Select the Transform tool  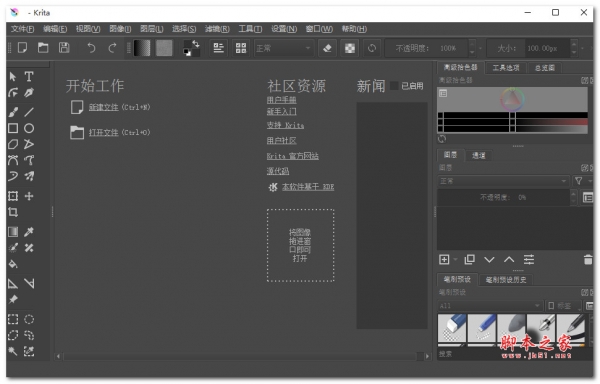pos(13,196)
